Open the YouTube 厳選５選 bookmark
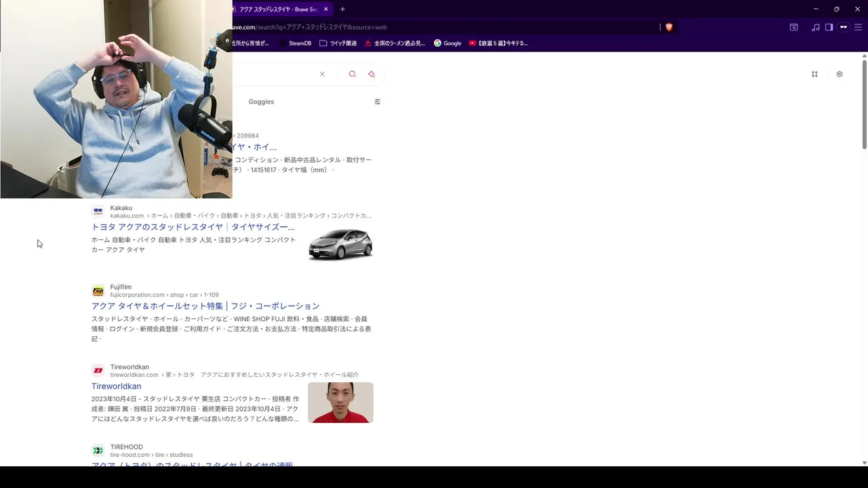This screenshot has height=488, width=868. click(498, 43)
